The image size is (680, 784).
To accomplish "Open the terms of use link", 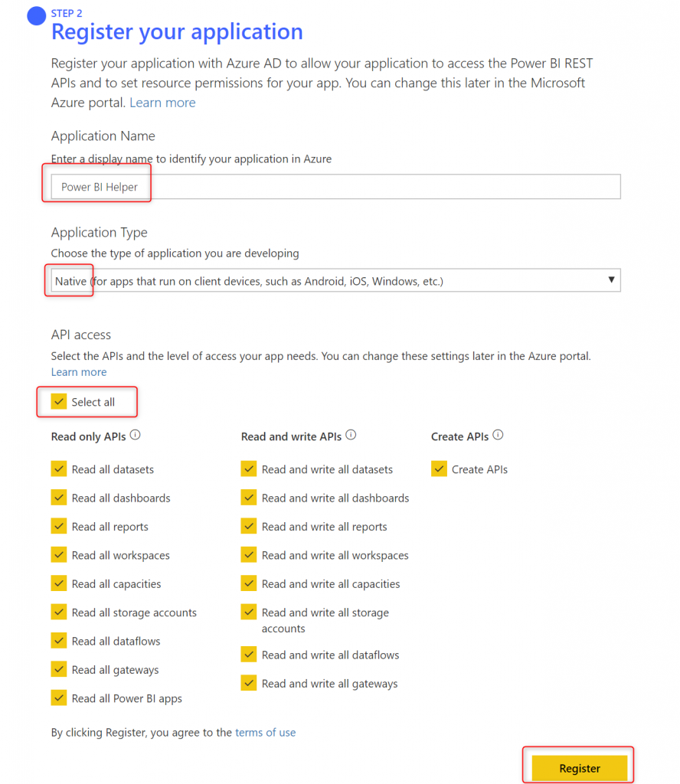I will [265, 733].
